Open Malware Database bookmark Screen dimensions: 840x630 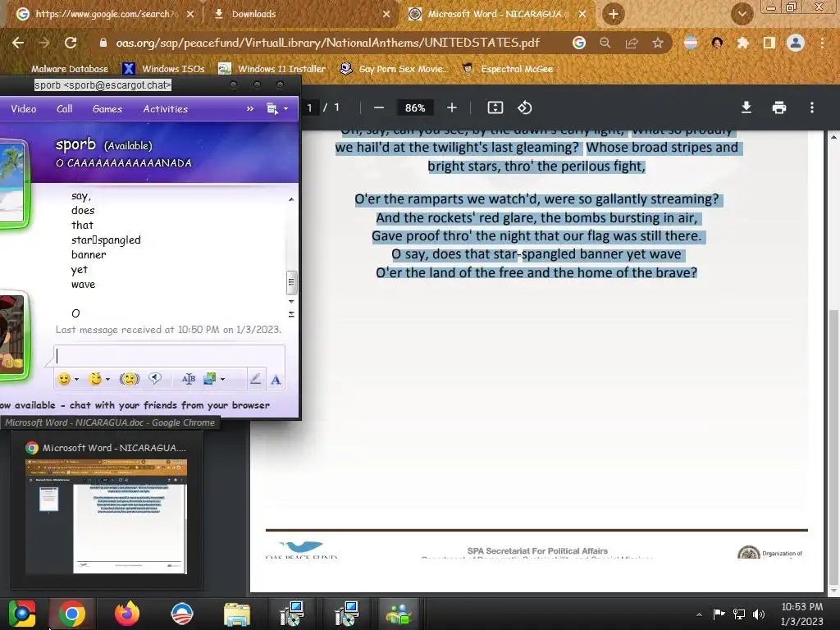(70, 69)
